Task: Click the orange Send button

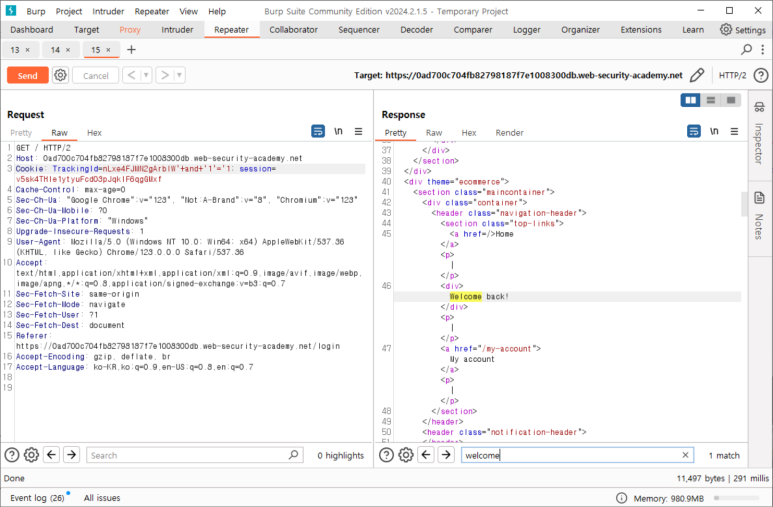Action: click(28, 75)
